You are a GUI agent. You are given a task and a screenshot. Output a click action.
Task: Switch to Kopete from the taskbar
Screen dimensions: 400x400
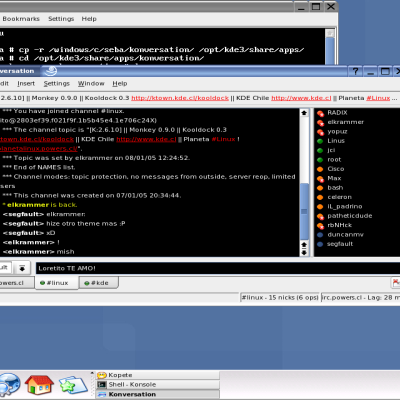click(158, 375)
